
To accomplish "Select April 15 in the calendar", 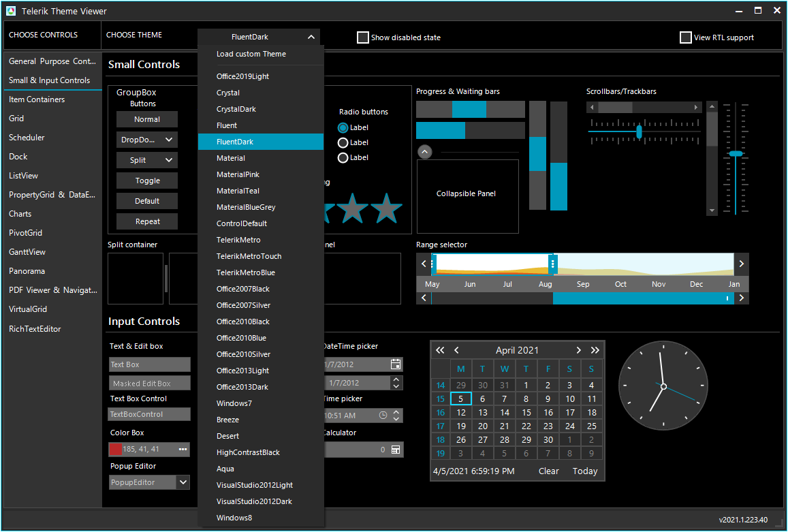I will [526, 412].
